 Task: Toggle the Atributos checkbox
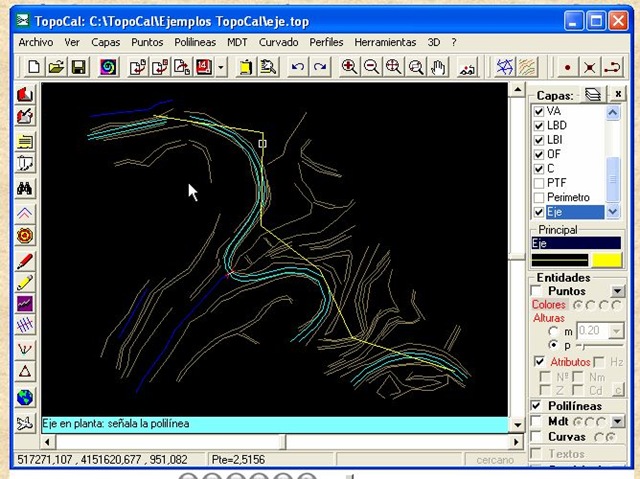coord(540,361)
